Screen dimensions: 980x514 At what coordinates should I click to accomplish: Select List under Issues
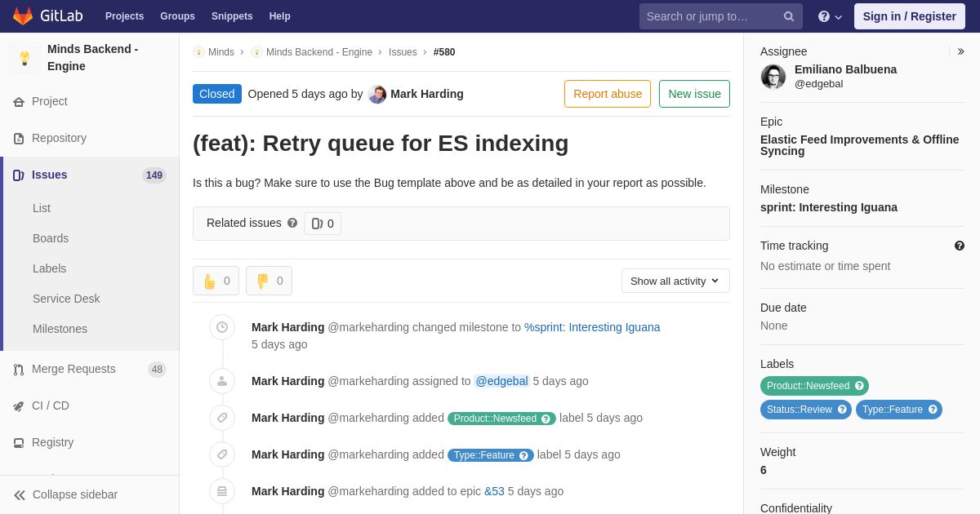click(42, 208)
